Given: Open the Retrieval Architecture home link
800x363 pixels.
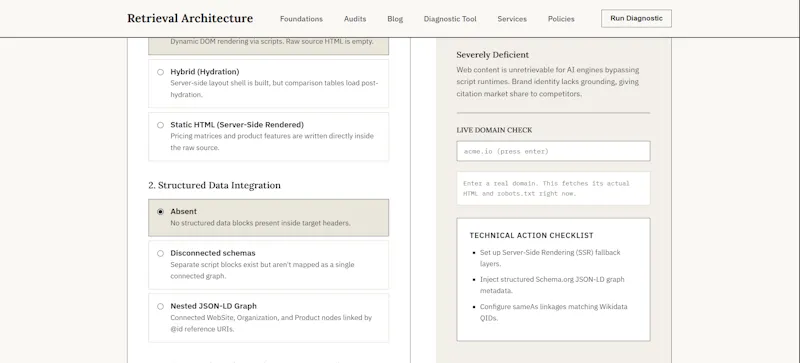Looking at the screenshot, I should point(190,18).
